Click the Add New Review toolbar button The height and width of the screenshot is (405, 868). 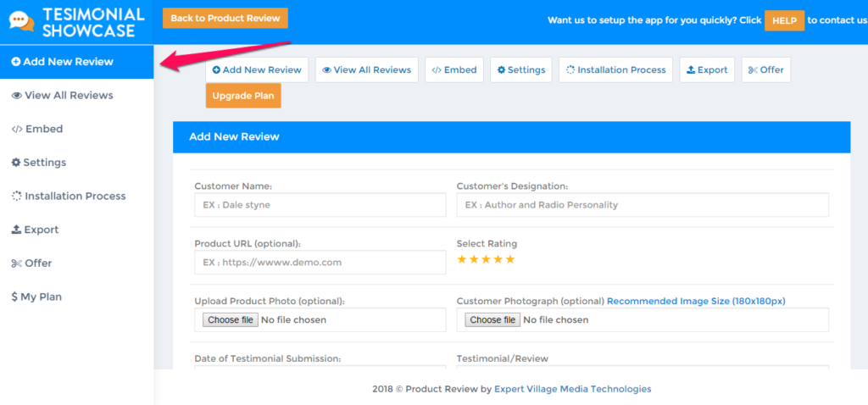point(257,69)
